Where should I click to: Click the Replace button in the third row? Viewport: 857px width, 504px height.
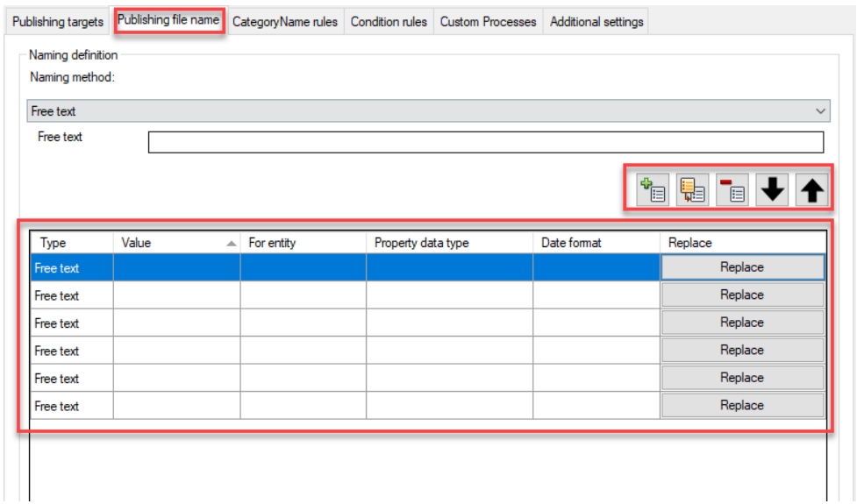pyautogui.click(x=742, y=323)
